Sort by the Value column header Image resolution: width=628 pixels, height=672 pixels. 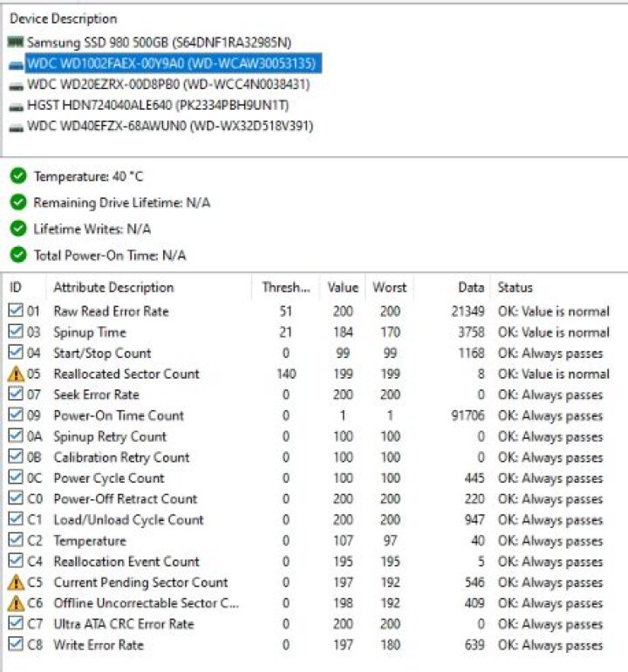pos(343,287)
